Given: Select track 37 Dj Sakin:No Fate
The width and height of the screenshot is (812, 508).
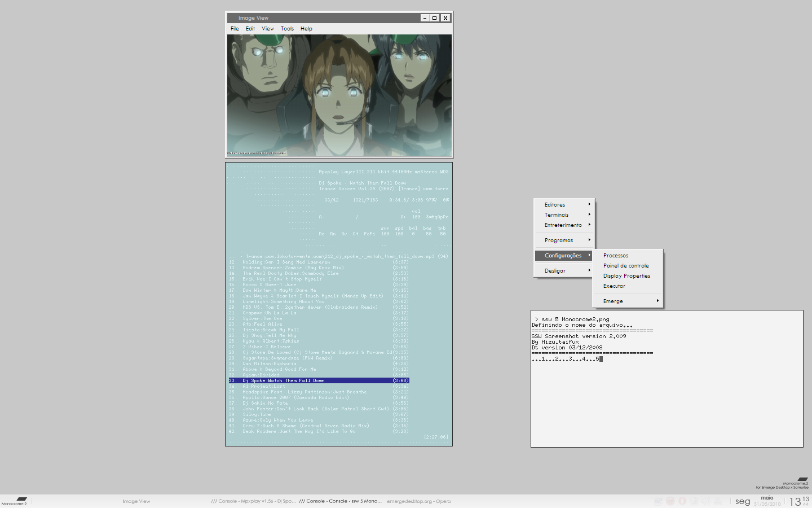Looking at the screenshot, I should tap(319, 403).
